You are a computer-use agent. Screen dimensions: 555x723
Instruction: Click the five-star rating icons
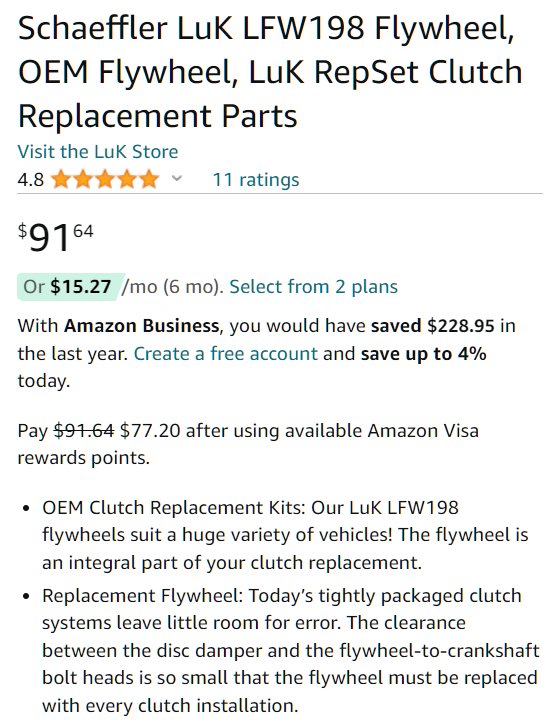[105, 179]
